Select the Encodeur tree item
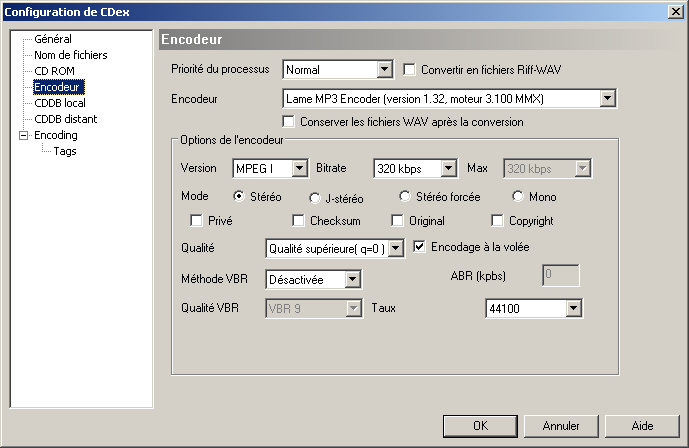 [58, 87]
